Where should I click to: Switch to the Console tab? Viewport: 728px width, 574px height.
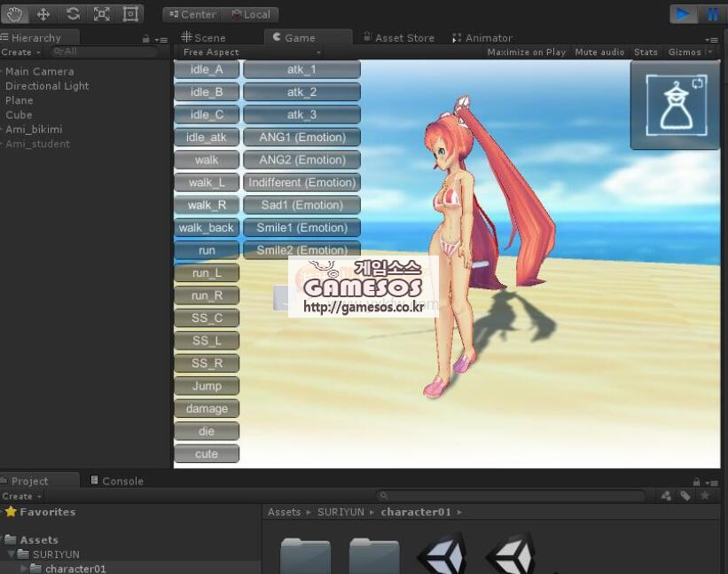tap(117, 481)
